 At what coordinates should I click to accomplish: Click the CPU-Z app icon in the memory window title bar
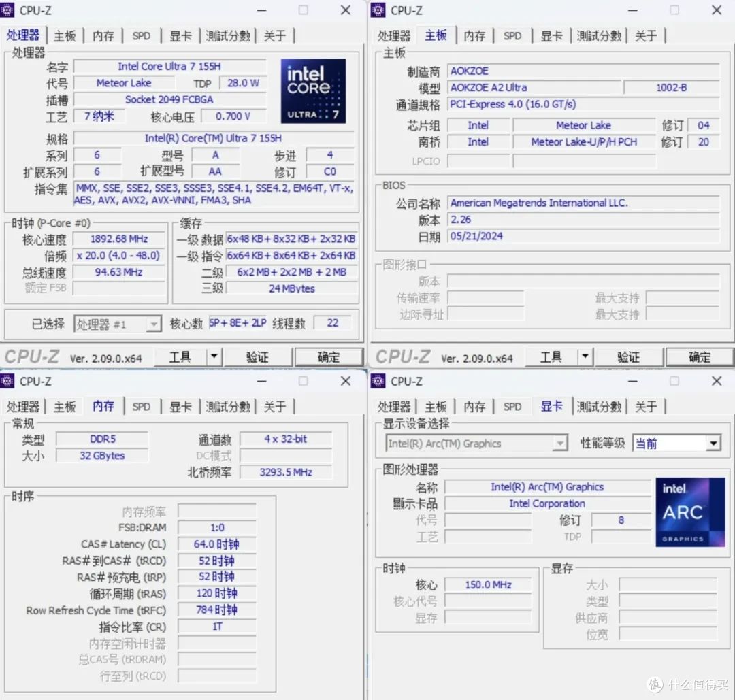point(7,381)
